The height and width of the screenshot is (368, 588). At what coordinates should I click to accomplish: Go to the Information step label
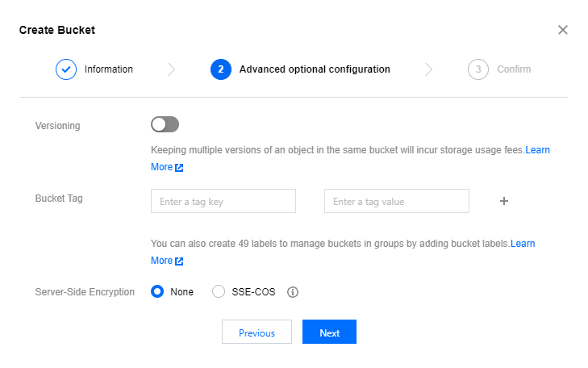pos(109,69)
